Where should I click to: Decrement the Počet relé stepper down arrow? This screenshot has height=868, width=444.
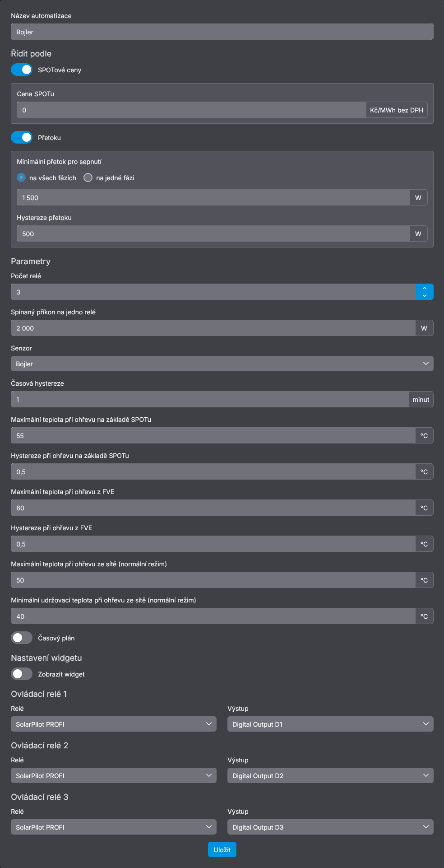tap(424, 295)
